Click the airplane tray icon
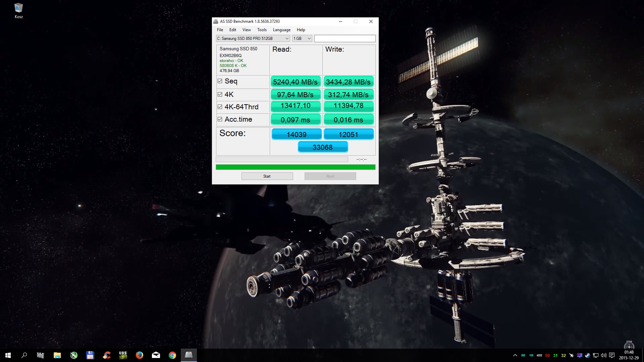 572,355
